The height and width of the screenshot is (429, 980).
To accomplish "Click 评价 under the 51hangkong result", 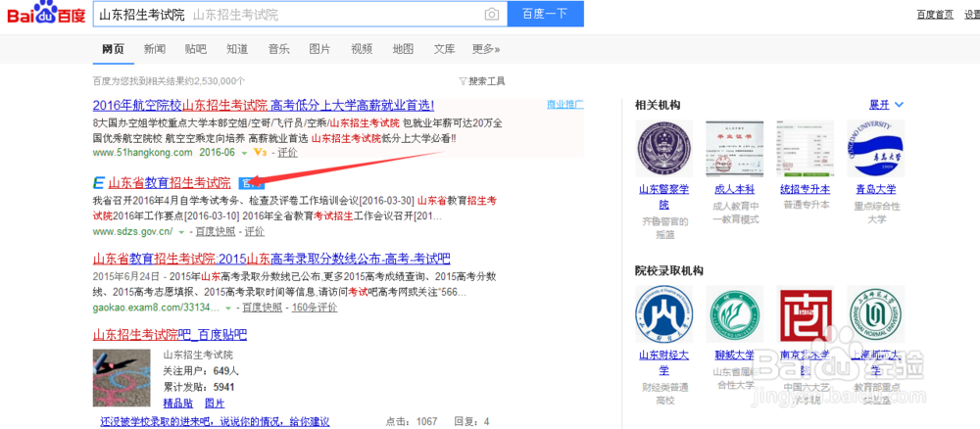I will 287,153.
